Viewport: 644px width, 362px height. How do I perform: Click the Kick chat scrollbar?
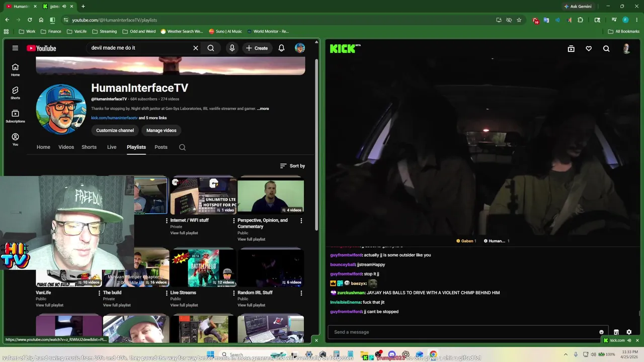639,314
